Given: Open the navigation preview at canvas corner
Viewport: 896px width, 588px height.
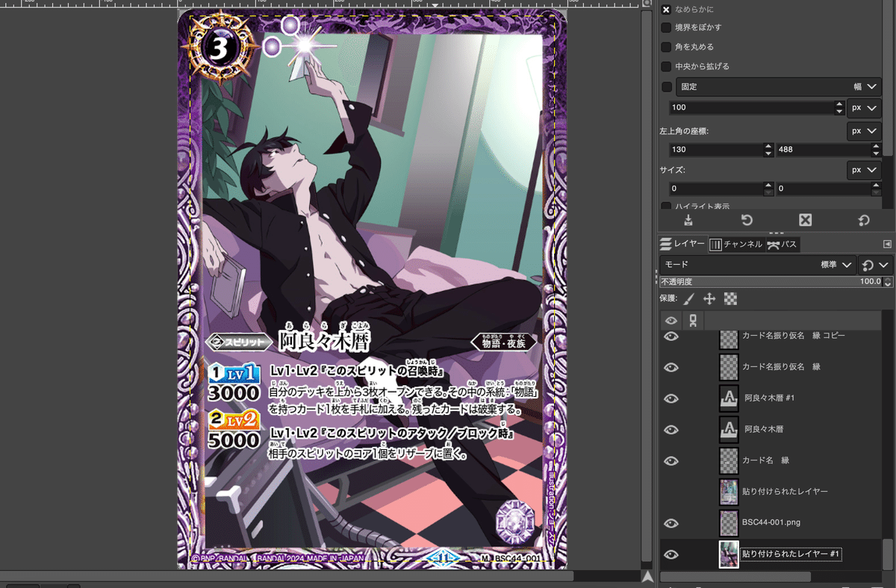Looking at the screenshot, I should [647, 576].
